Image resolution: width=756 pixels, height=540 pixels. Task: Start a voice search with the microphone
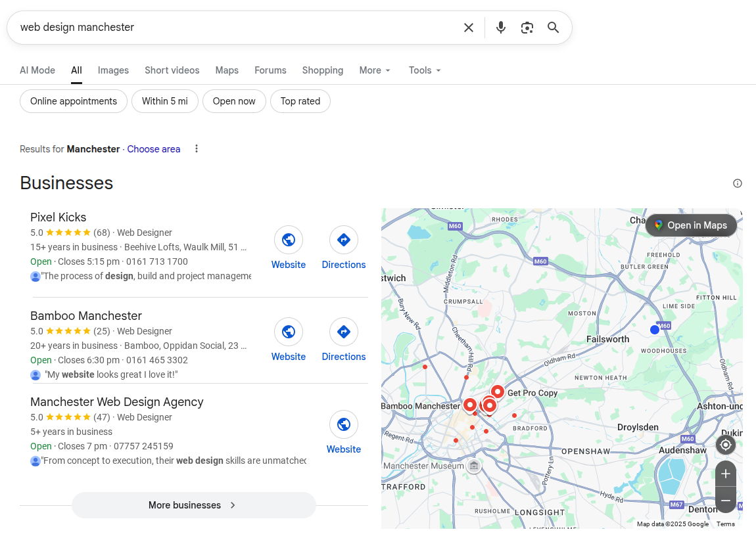pos(501,28)
